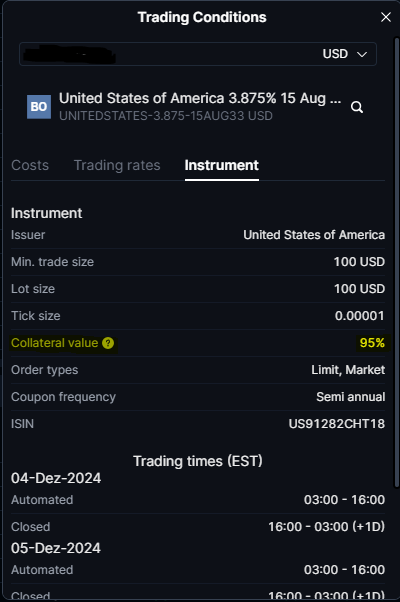
Task: Click the instrument search magnifier icon
Action: 357,107
